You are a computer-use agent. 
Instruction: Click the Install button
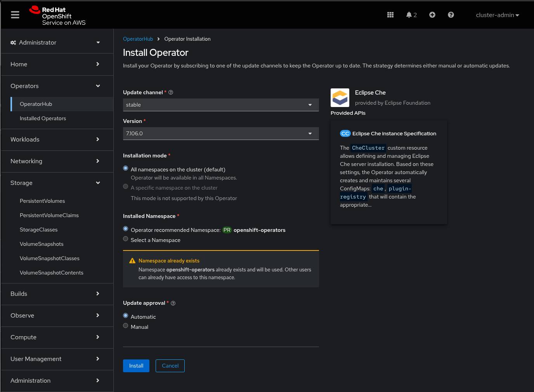(x=136, y=366)
